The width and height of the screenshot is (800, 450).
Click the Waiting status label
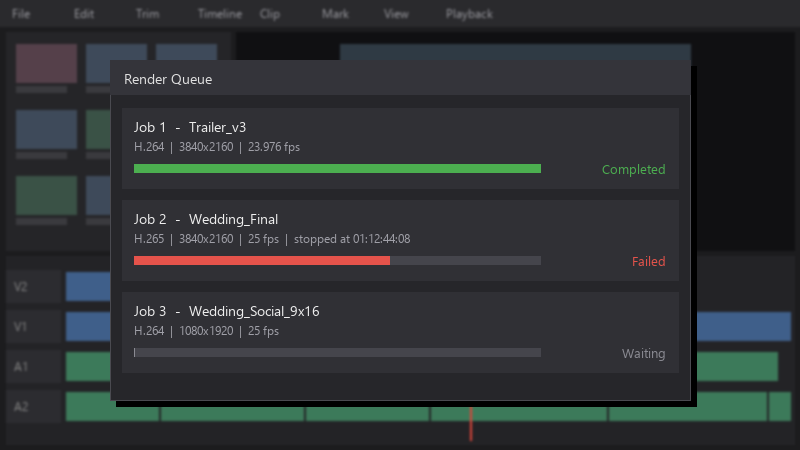pyautogui.click(x=643, y=354)
